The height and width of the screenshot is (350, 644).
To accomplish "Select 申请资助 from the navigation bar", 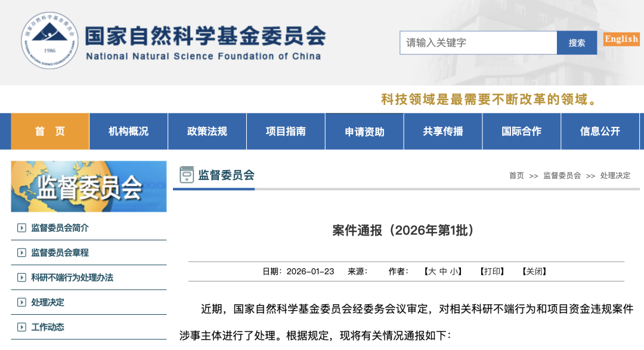I will click(364, 132).
